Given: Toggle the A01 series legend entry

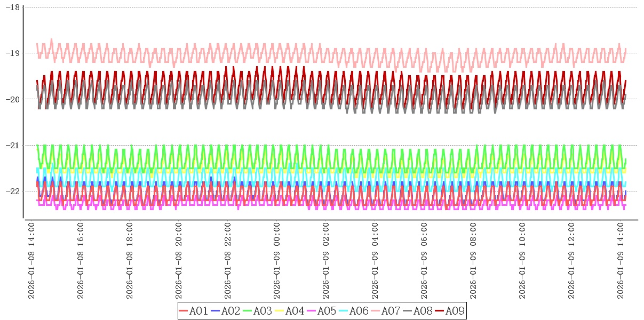Looking at the screenshot, I should click(x=193, y=311).
